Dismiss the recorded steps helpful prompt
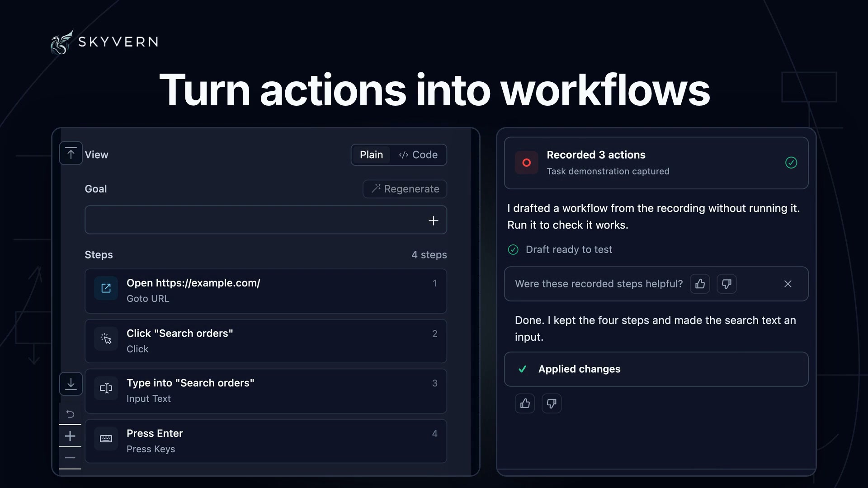This screenshot has height=488, width=868. pyautogui.click(x=788, y=284)
